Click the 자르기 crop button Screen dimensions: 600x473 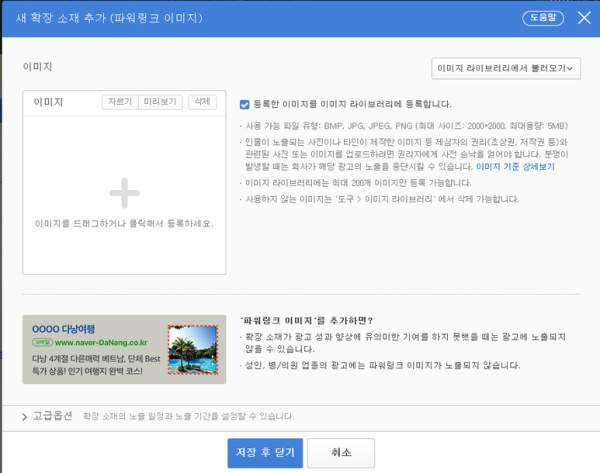pos(120,102)
